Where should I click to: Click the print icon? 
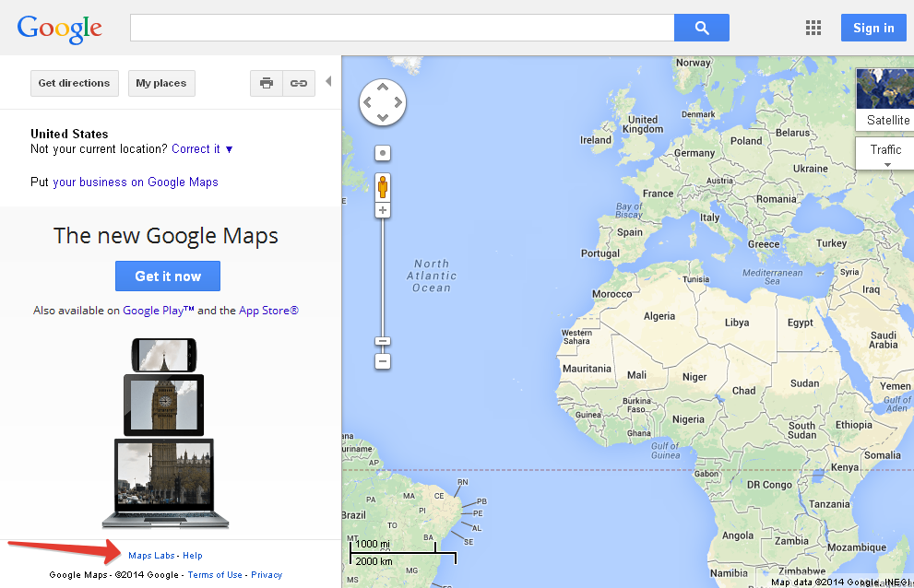point(267,83)
